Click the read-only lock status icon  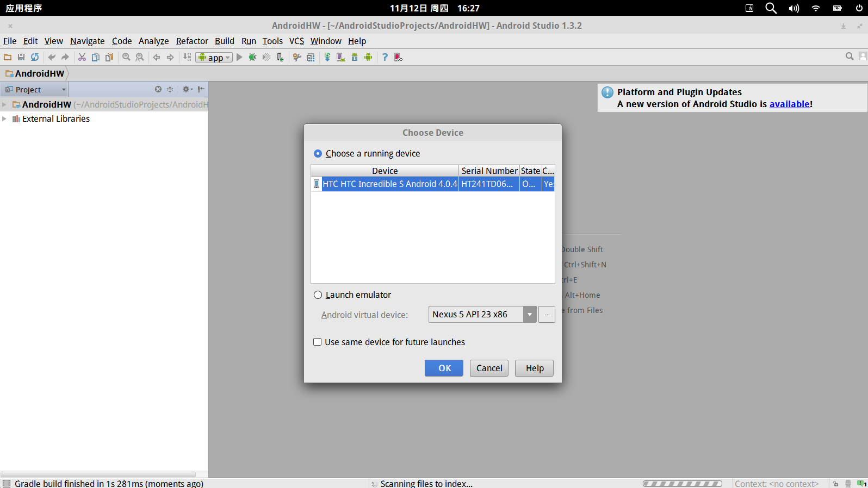(836, 484)
